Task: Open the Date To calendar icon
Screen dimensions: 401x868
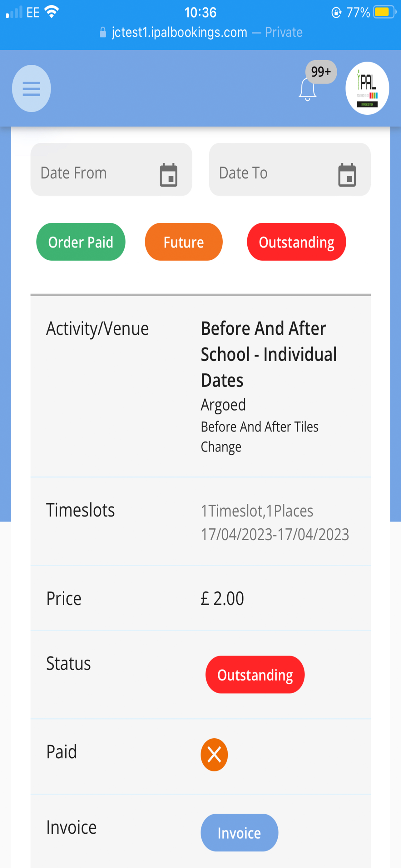Action: pyautogui.click(x=347, y=175)
